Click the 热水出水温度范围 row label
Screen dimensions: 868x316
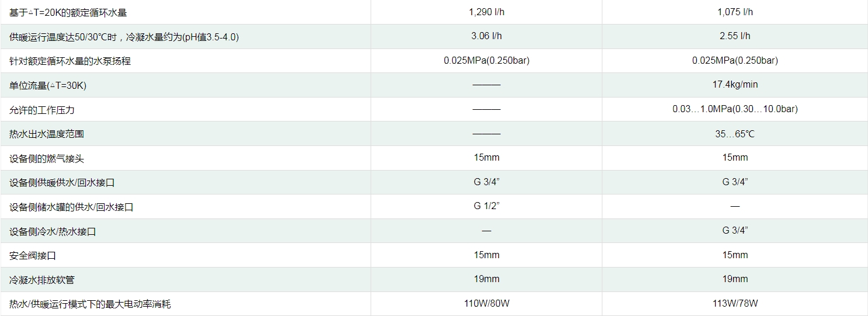click(x=47, y=134)
